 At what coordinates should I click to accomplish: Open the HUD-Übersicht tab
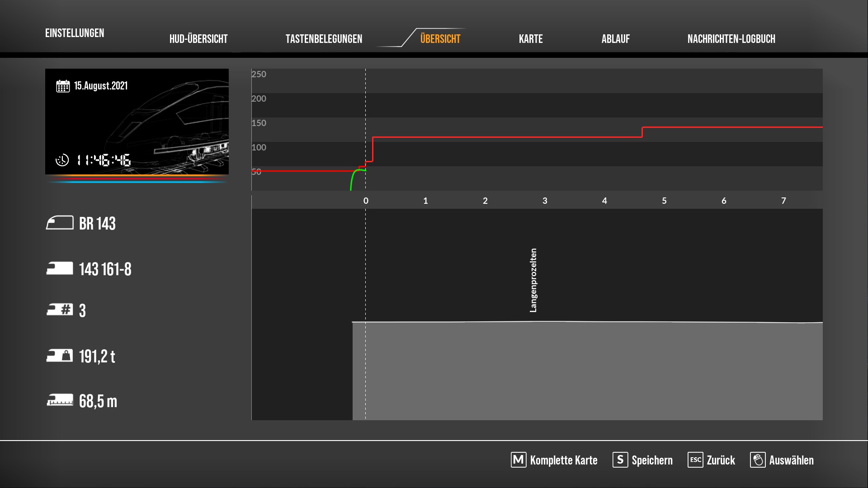click(x=198, y=39)
